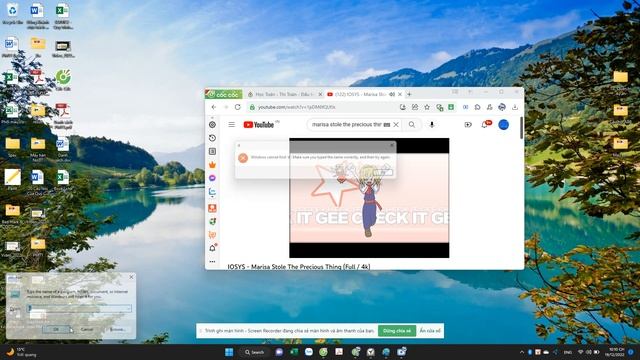This screenshot has height=360, width=640.
Task: Close the IOSYS YouTube tab
Action: tap(400, 94)
